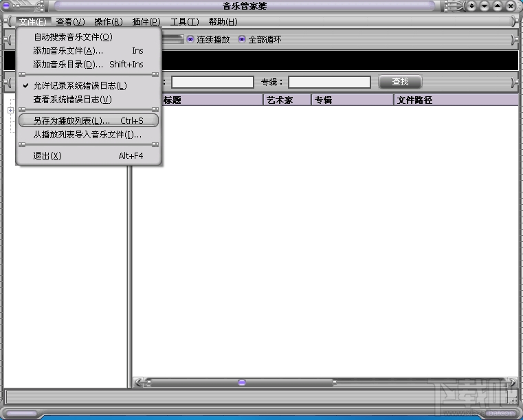
Task: Sort list by 专辑 column header
Action: (x=353, y=100)
